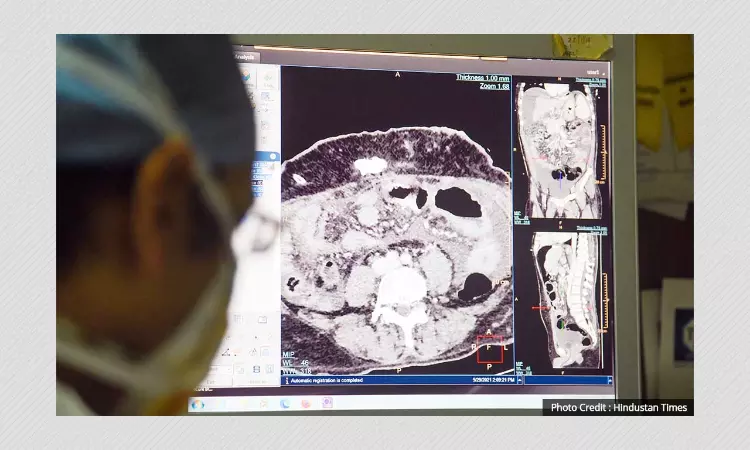Screen dimensions: 750x450
Task: Select the sagittal view thumbnail
Action: pos(562,300)
